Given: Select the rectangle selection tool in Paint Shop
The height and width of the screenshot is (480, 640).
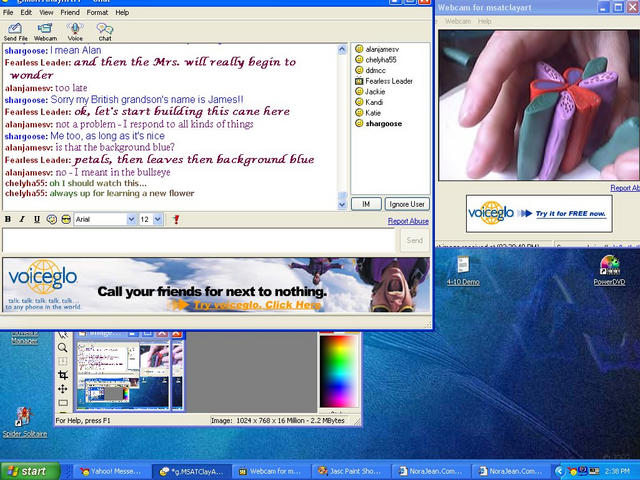Looking at the screenshot, I should [62, 403].
